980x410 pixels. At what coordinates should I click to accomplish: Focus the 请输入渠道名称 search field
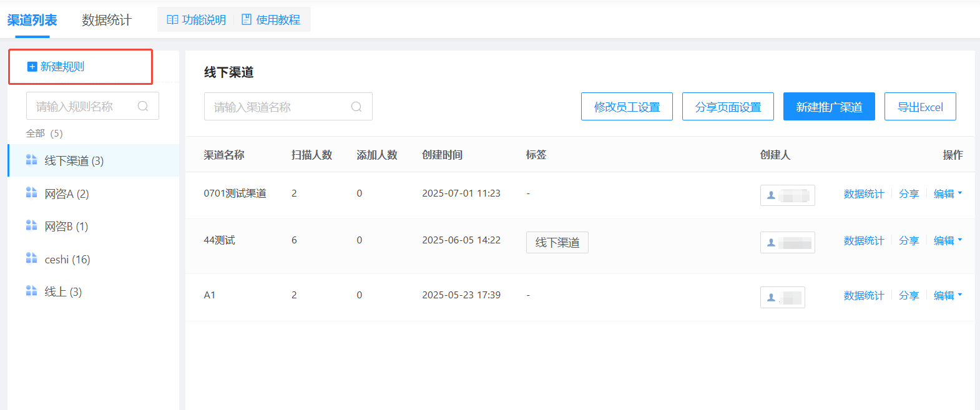[288, 107]
